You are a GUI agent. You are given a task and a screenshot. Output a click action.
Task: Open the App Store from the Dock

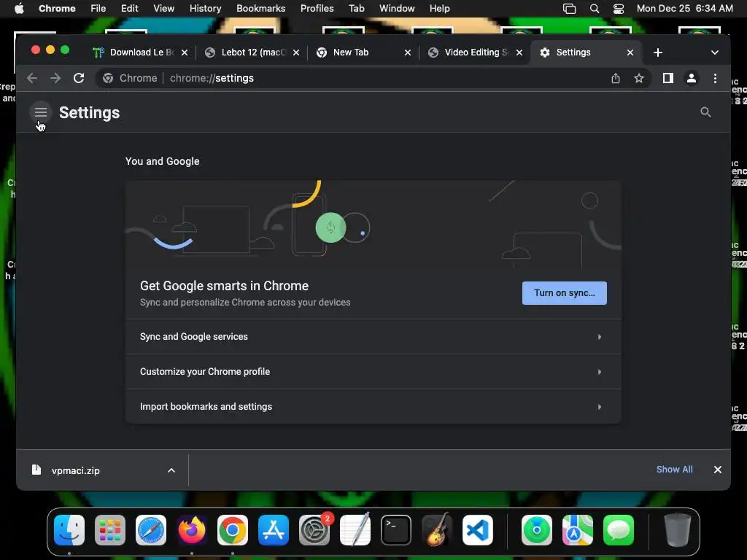click(x=274, y=530)
